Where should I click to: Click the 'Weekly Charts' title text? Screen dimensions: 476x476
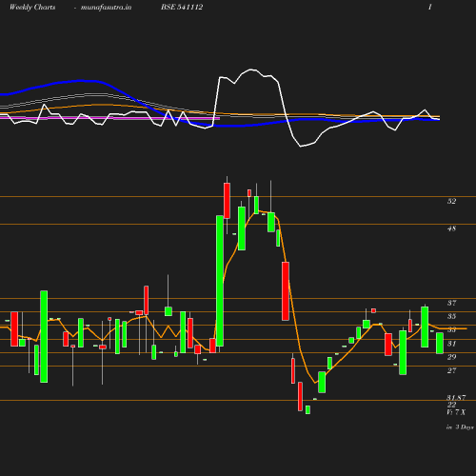tap(32, 8)
